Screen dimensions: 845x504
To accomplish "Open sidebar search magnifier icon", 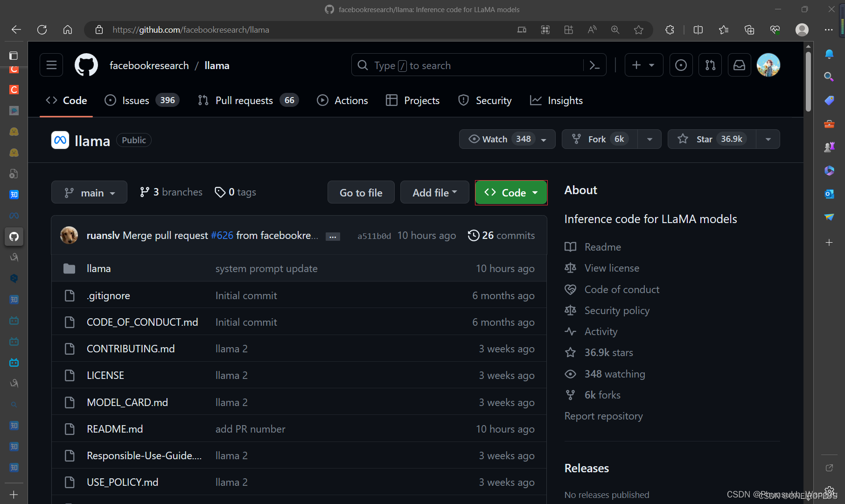I will (829, 77).
